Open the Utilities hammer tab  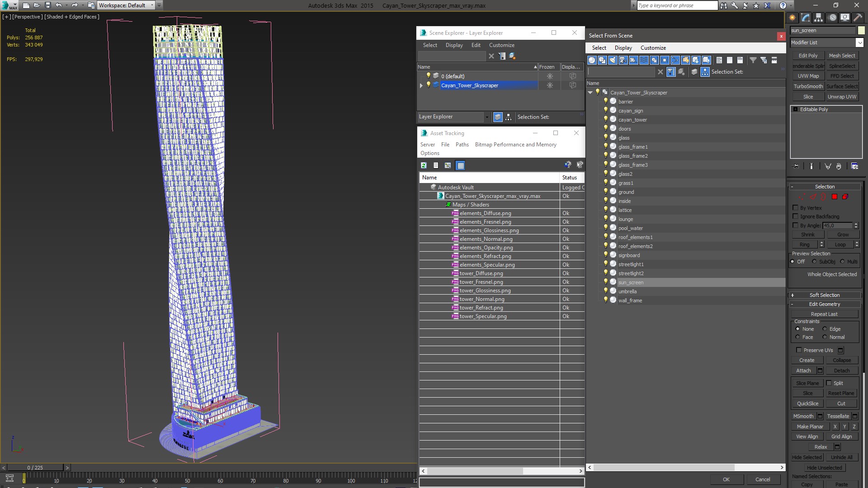(858, 18)
